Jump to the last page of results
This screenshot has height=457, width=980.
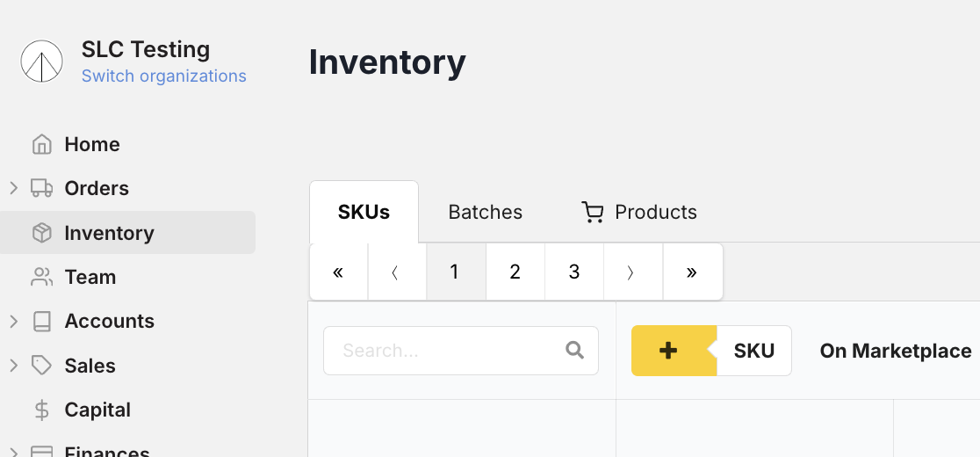pyautogui.click(x=692, y=272)
